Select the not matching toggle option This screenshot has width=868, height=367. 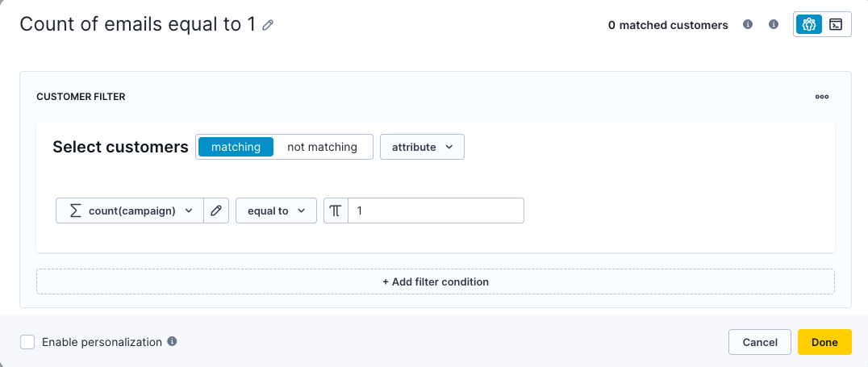coord(322,148)
